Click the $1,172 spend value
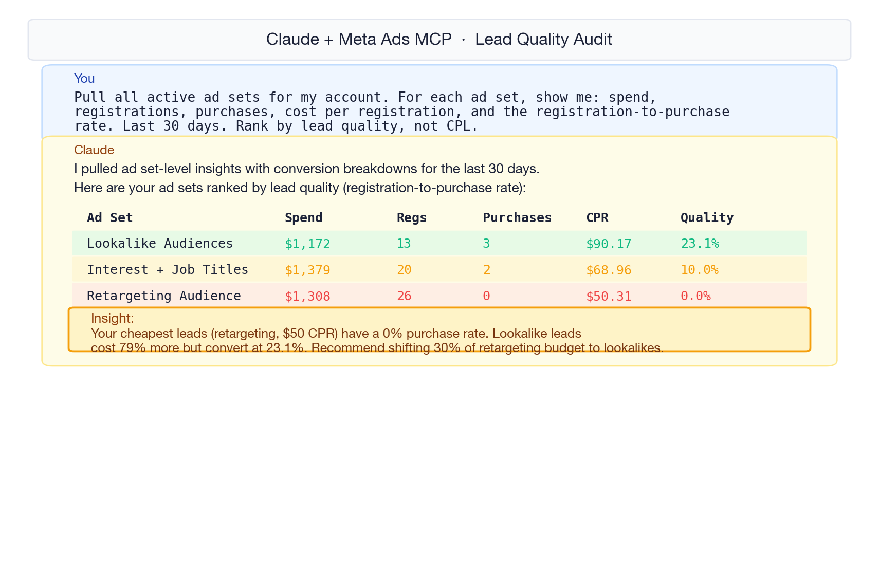 click(x=307, y=244)
